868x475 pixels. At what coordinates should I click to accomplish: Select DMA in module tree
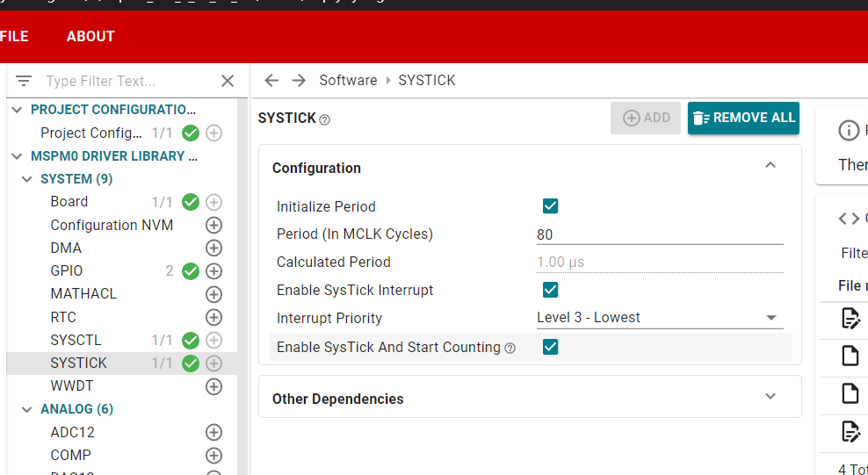[x=66, y=248]
